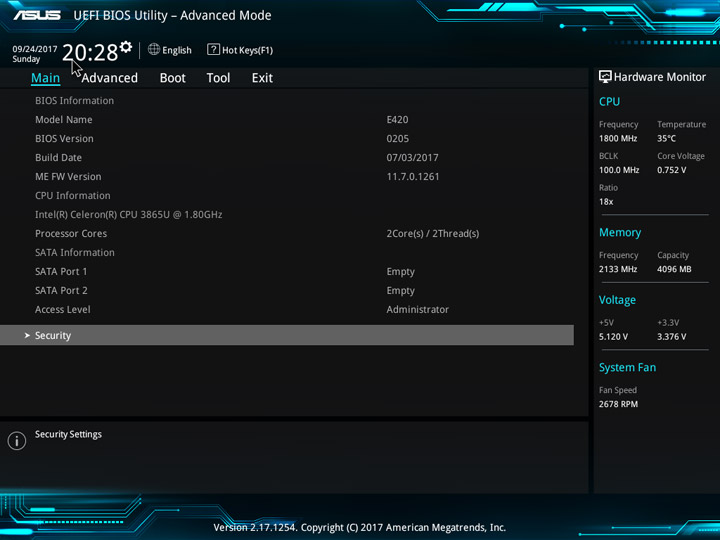Screen dimensions: 720x540
Task: Click the System Fan heading
Action: [x=627, y=368]
